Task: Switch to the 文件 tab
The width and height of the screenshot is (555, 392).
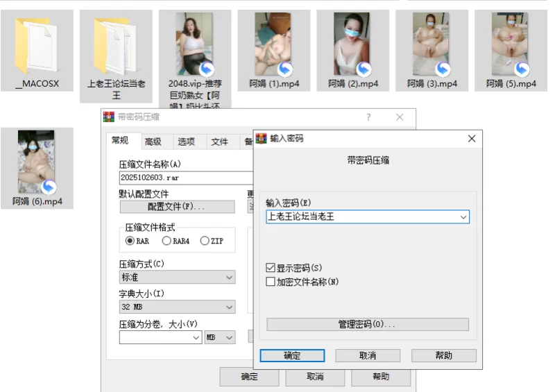Action: coord(219,142)
